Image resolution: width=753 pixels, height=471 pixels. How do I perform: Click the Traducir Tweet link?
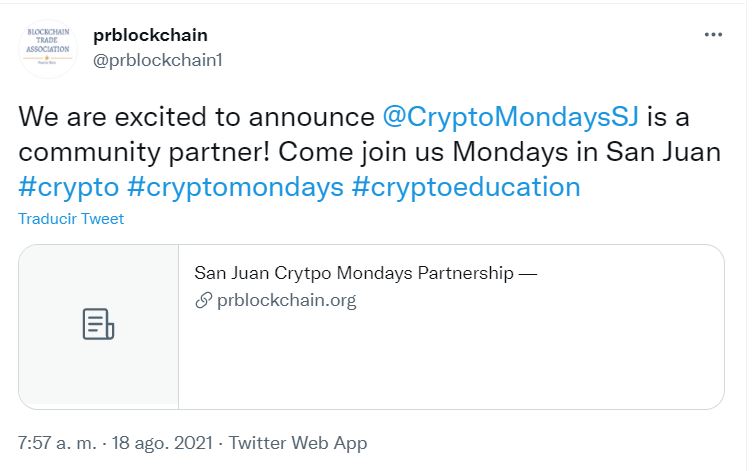[x=71, y=219]
